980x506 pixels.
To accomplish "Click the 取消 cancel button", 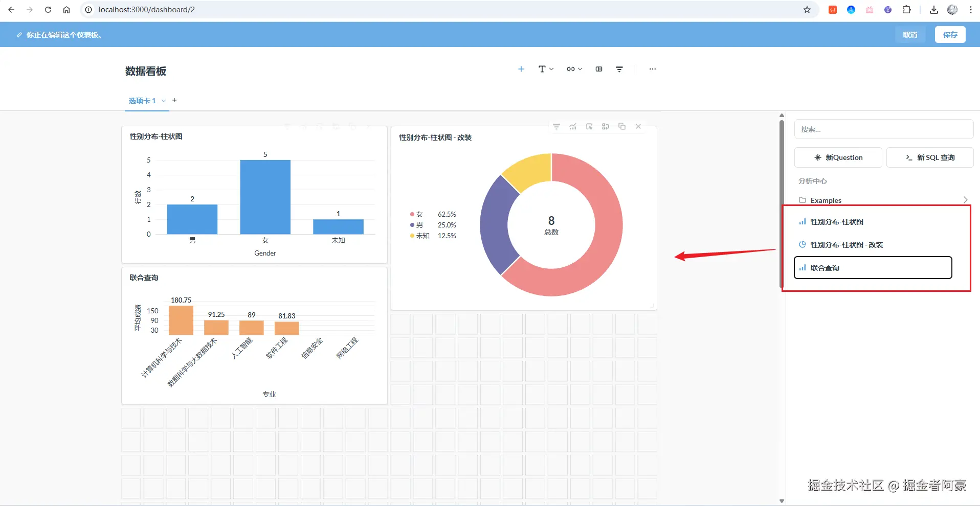I will pos(910,35).
